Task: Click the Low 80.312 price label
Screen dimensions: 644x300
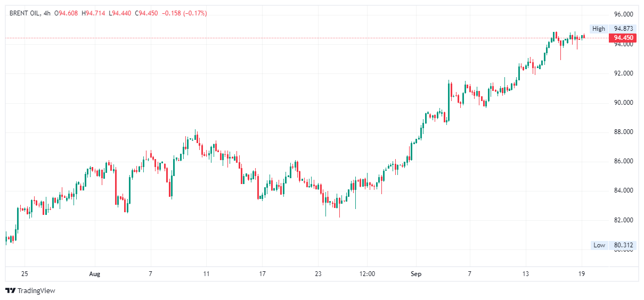Action: (623, 245)
